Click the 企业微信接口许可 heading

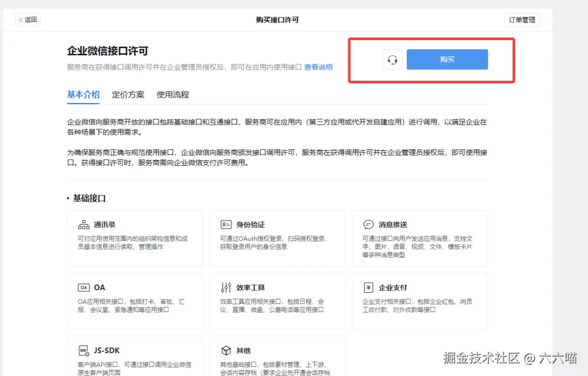tap(108, 51)
